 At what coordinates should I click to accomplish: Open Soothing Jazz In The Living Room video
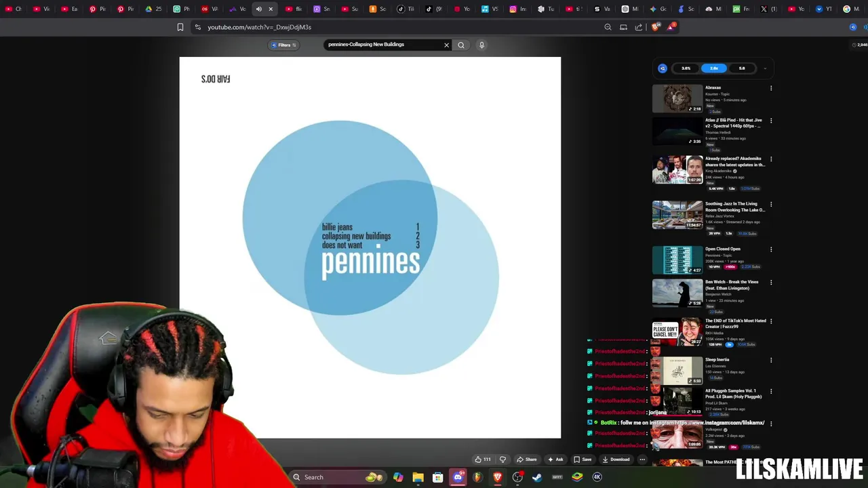click(x=735, y=207)
